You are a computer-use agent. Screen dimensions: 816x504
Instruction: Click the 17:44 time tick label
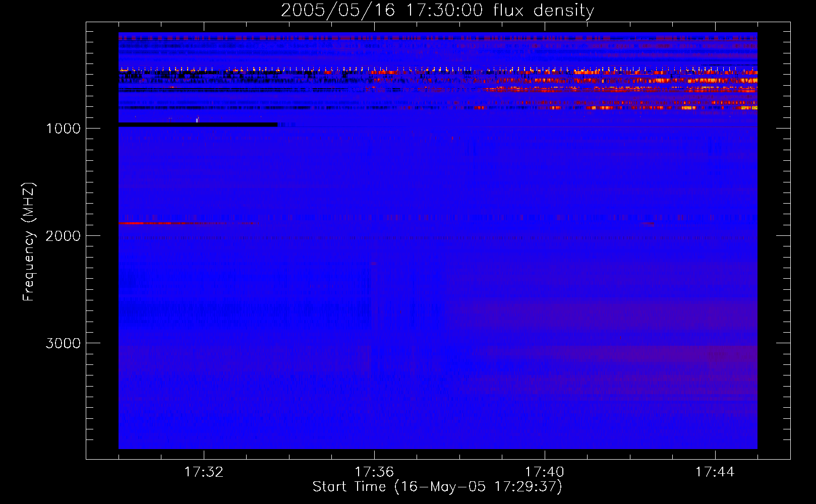click(x=715, y=472)
